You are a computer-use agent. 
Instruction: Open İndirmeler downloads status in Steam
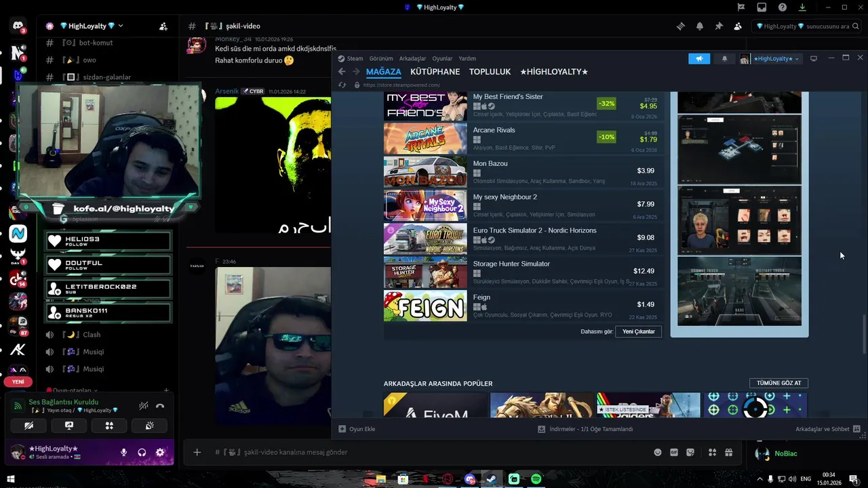[585, 429]
